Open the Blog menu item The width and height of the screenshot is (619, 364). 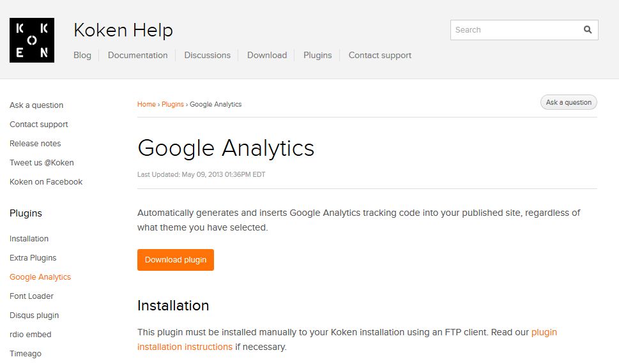click(x=82, y=56)
